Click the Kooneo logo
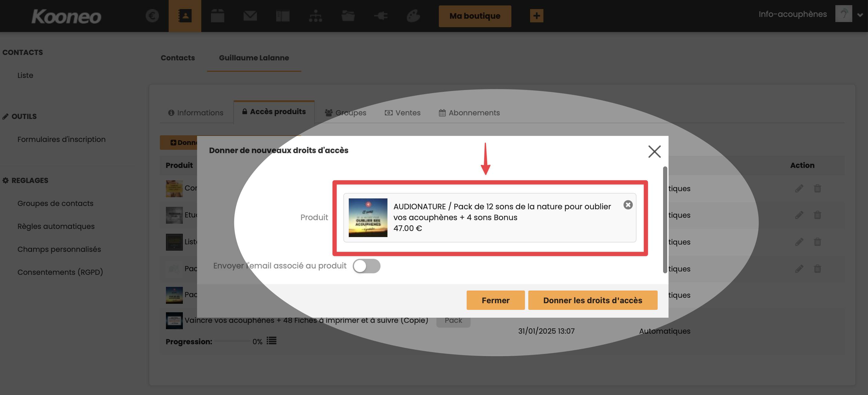Viewport: 868px width, 395px height. pyautogui.click(x=66, y=16)
